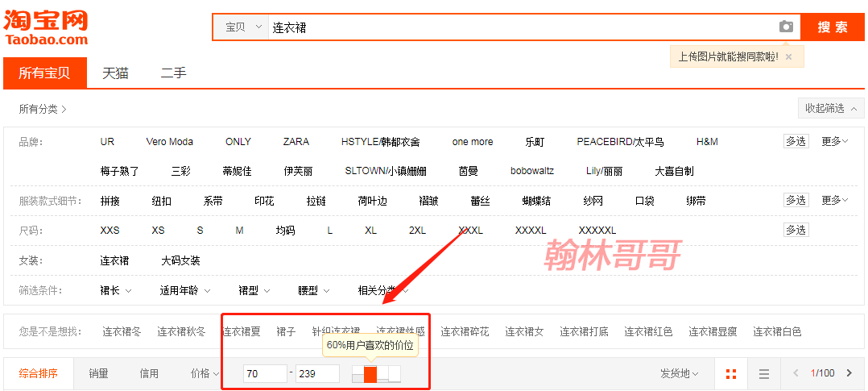The height and width of the screenshot is (391, 868).
Task: Open the 价格 sort dropdown
Action: [x=205, y=373]
